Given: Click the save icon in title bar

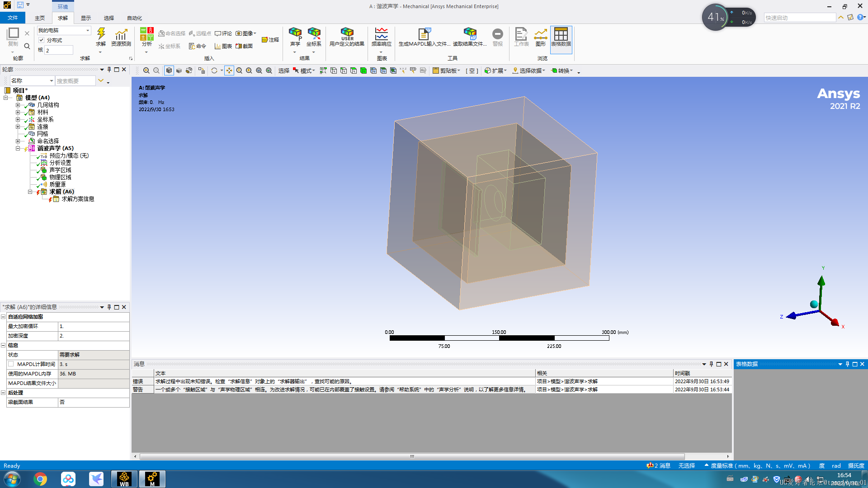Looking at the screenshot, I should (20, 5).
